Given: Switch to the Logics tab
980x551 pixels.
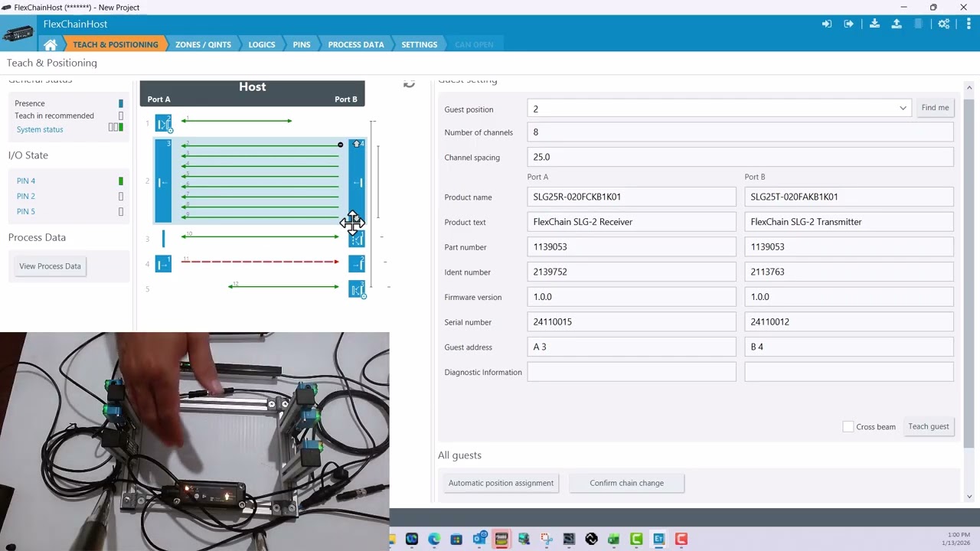Looking at the screenshot, I should [x=262, y=44].
